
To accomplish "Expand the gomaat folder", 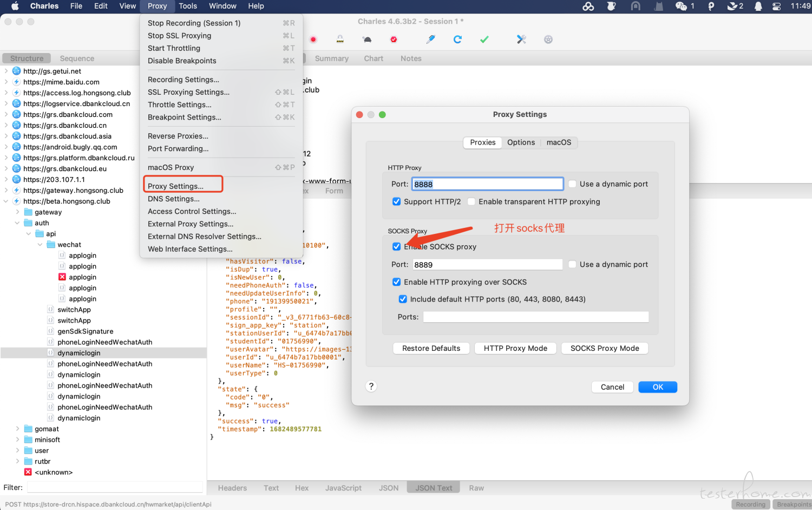I will coord(17,428).
